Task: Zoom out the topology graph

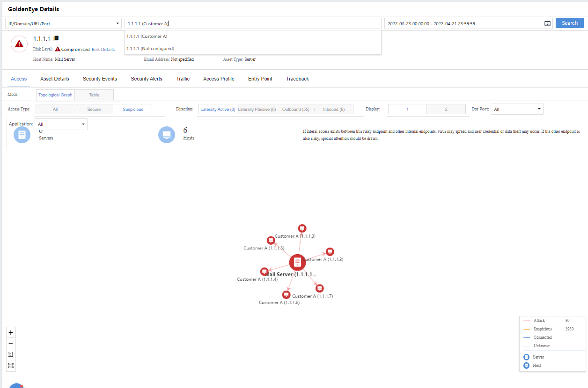Action: [x=11, y=344]
